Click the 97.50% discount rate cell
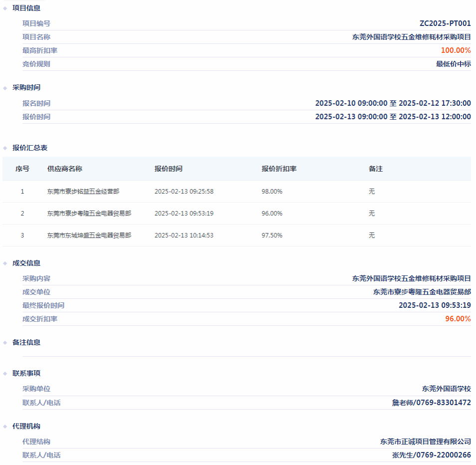The image size is (476, 465). point(272,235)
